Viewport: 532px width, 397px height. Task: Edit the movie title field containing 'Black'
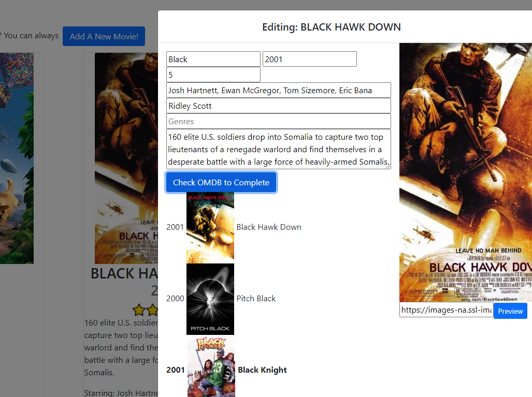coord(213,59)
